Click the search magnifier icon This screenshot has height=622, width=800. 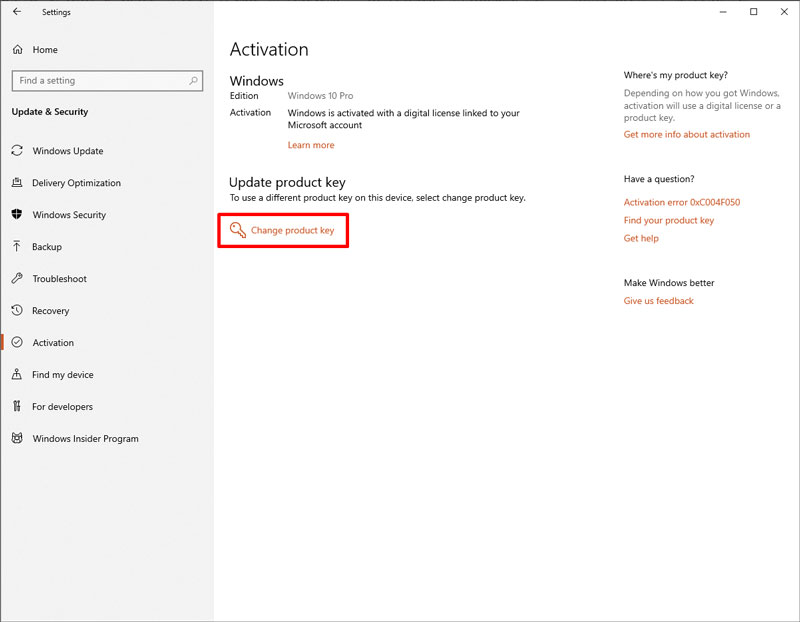tap(193, 81)
